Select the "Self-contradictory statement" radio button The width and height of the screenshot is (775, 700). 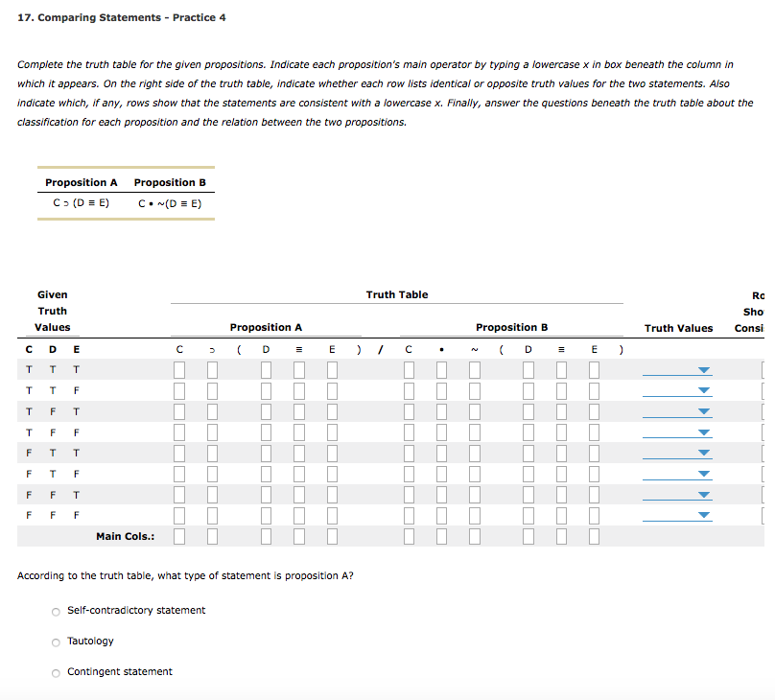click(56, 611)
